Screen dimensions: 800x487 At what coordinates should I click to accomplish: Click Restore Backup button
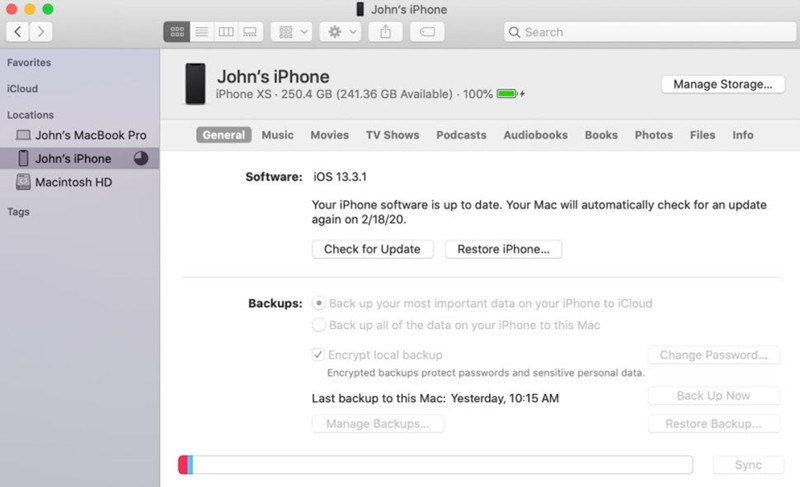(714, 424)
